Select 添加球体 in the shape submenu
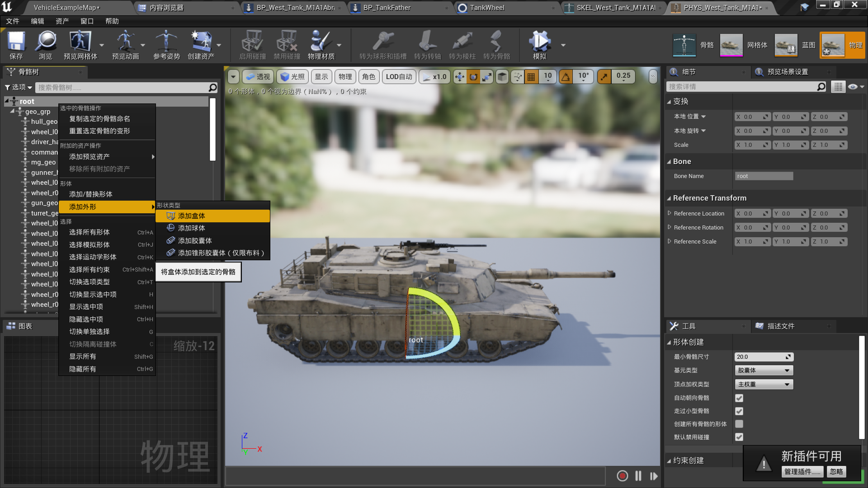This screenshot has width=868, height=488. click(192, 228)
